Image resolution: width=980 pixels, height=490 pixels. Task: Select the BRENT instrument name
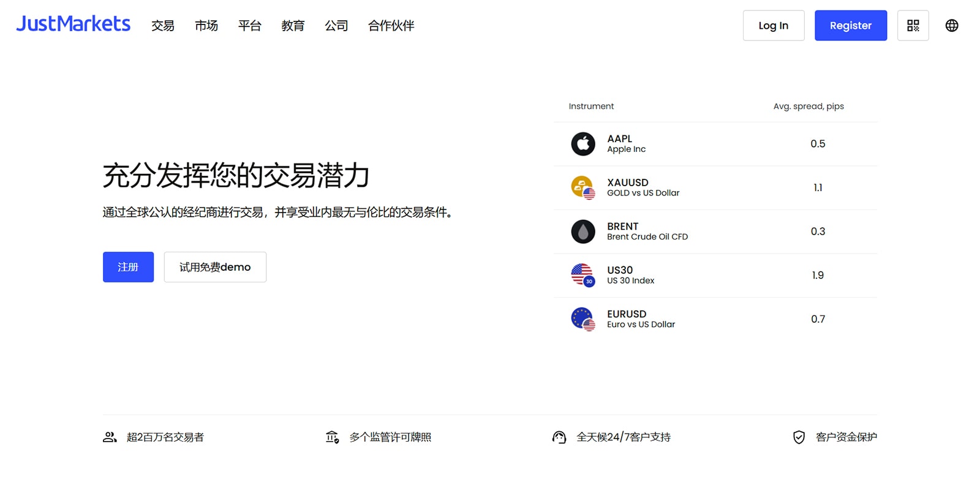point(623,227)
